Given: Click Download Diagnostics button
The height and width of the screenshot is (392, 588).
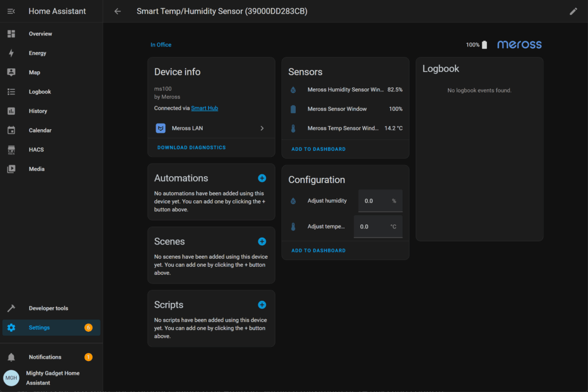Looking at the screenshot, I should 191,148.
